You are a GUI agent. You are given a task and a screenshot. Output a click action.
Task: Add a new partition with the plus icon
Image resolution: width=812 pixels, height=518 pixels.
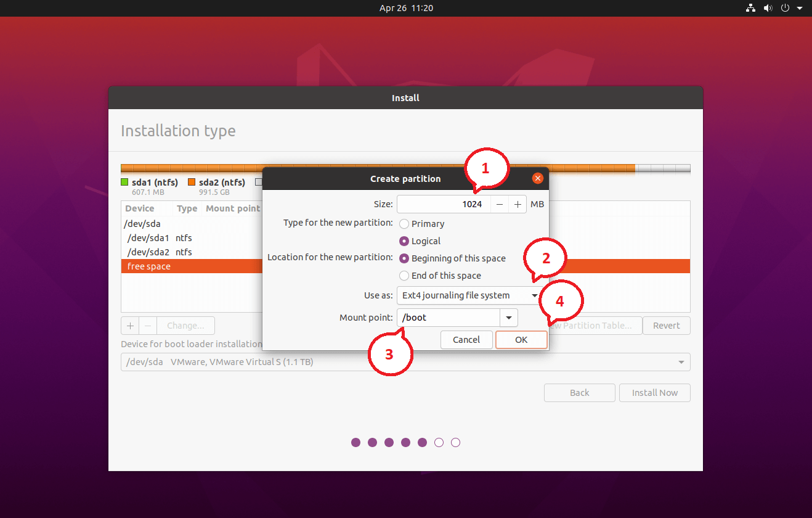tap(130, 325)
